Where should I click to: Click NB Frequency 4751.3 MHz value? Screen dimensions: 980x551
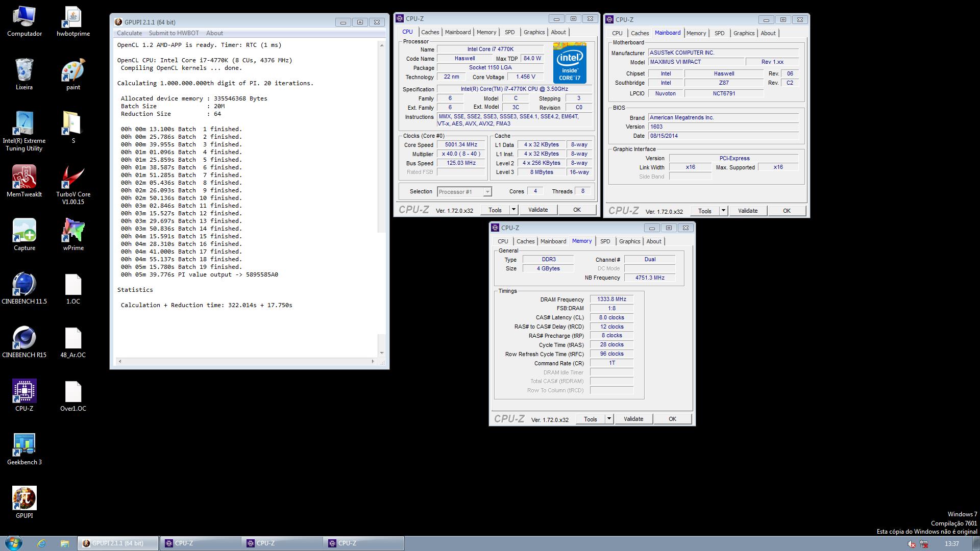[650, 278]
